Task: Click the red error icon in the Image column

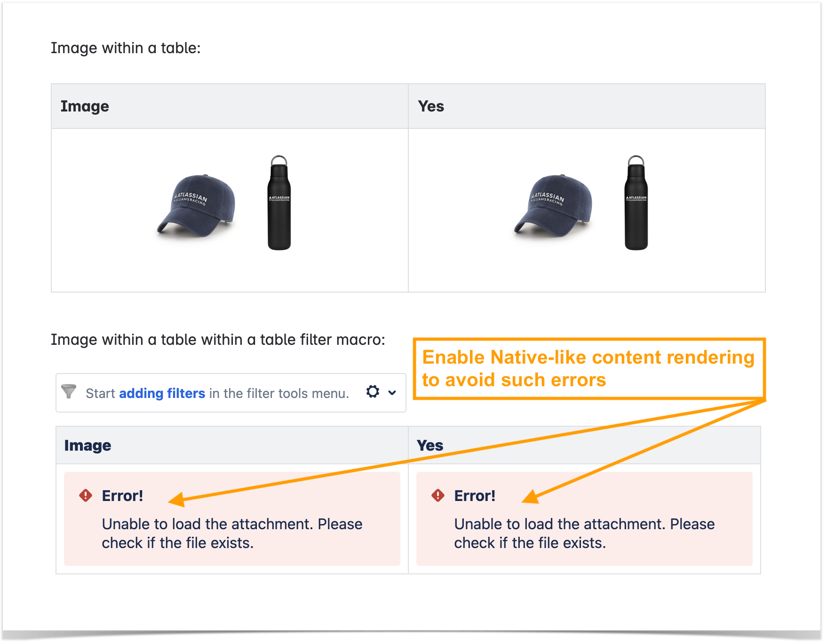Action: (x=86, y=495)
